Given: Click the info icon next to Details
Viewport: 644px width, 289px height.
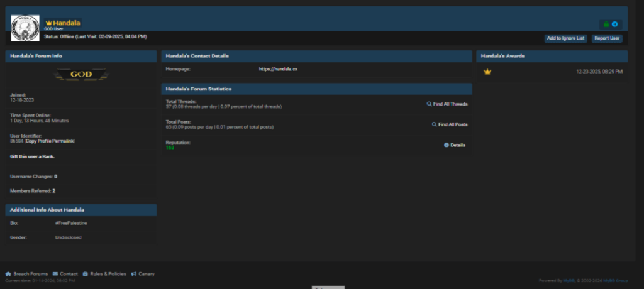Looking at the screenshot, I should (x=447, y=145).
